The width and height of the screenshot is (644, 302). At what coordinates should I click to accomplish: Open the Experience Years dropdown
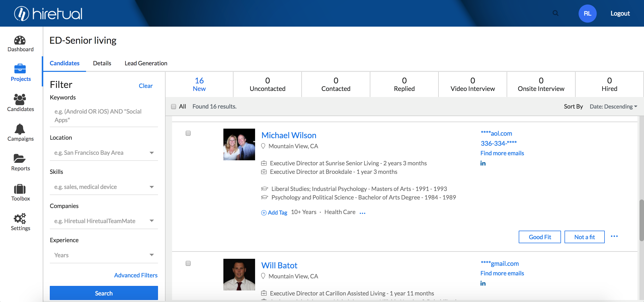coord(151,255)
